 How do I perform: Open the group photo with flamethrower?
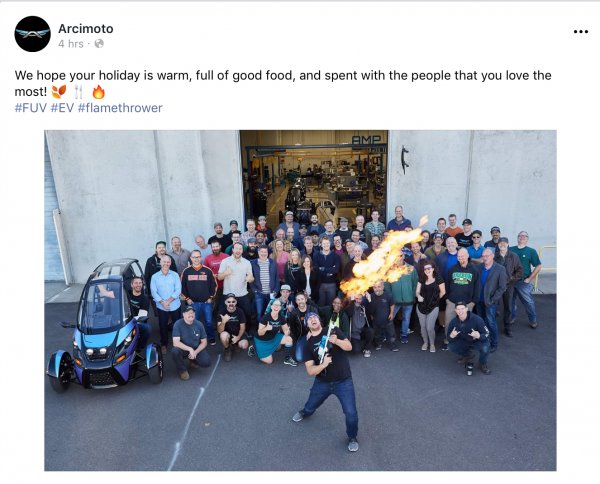point(300,300)
